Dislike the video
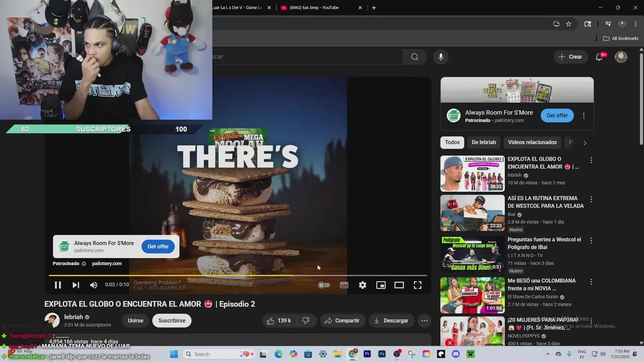 [306, 320]
